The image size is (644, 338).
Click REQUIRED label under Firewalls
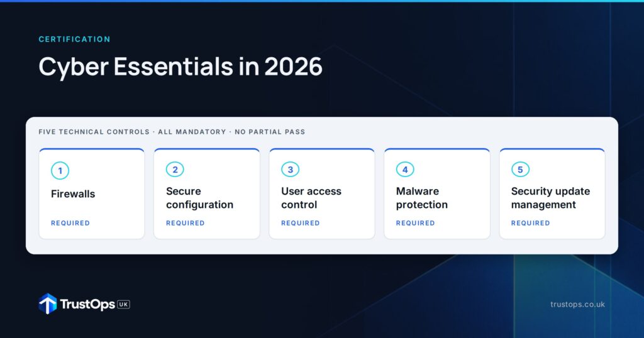pyautogui.click(x=70, y=223)
